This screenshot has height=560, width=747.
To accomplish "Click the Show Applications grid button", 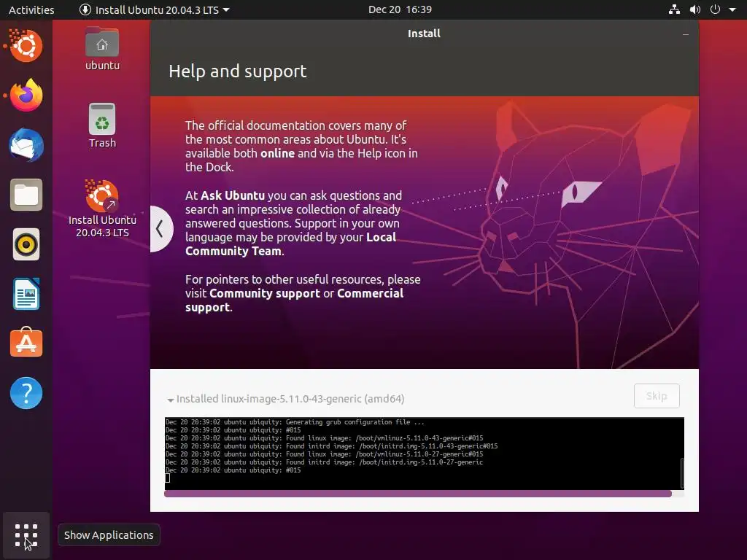I will (26, 535).
